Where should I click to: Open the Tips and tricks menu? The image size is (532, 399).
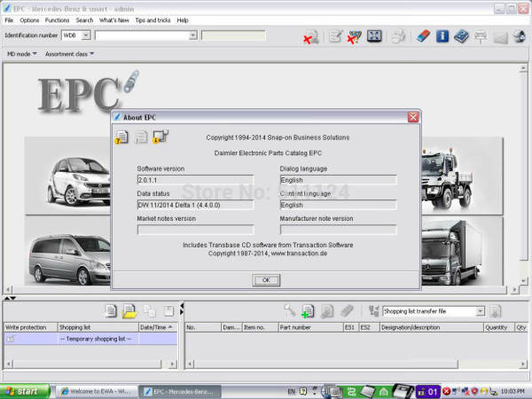pyautogui.click(x=153, y=20)
